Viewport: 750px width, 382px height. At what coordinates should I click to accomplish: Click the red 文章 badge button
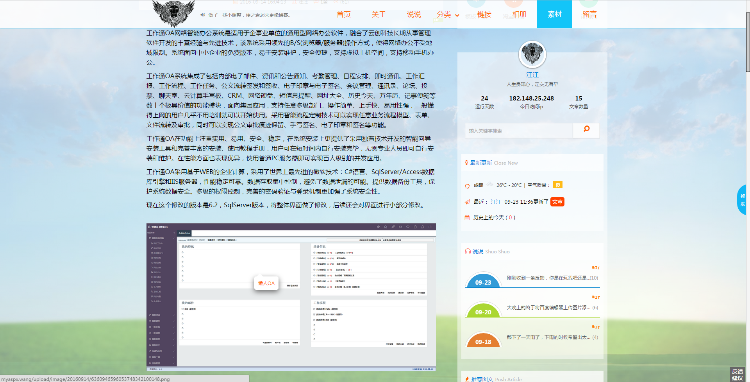(557, 202)
